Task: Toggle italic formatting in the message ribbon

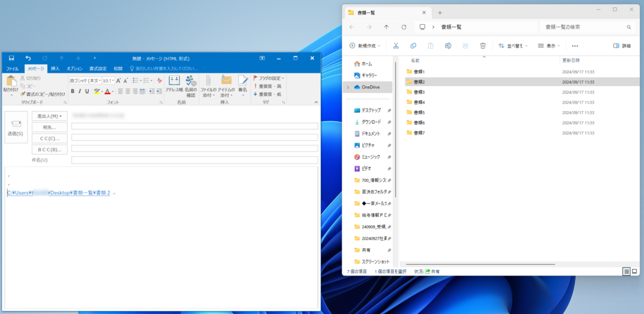Action: (x=80, y=91)
